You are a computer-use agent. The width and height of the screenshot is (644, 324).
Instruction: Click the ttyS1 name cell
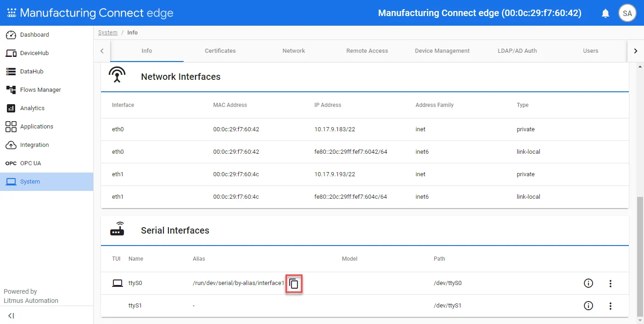[x=135, y=306]
